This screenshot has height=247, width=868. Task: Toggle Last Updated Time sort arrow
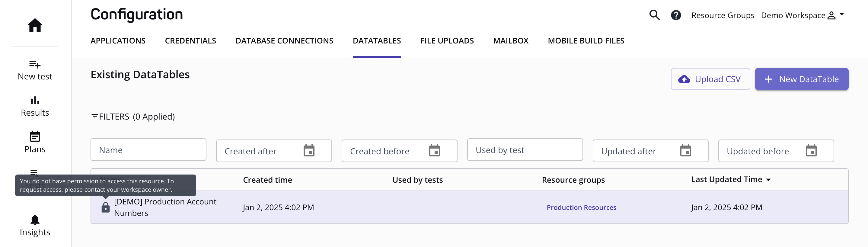768,180
